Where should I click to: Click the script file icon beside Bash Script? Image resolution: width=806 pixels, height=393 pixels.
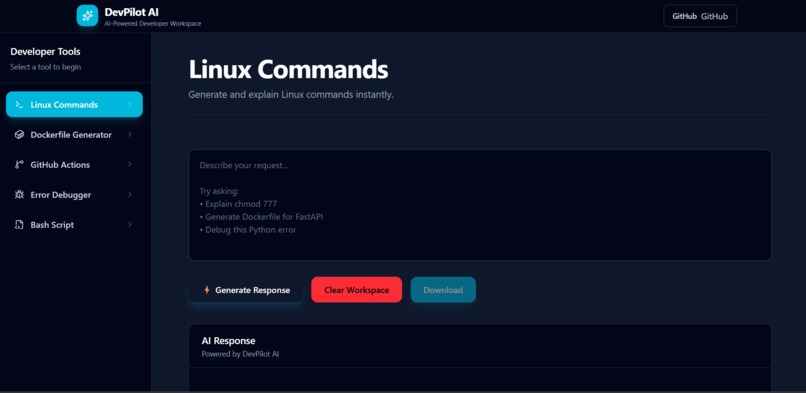click(x=19, y=224)
